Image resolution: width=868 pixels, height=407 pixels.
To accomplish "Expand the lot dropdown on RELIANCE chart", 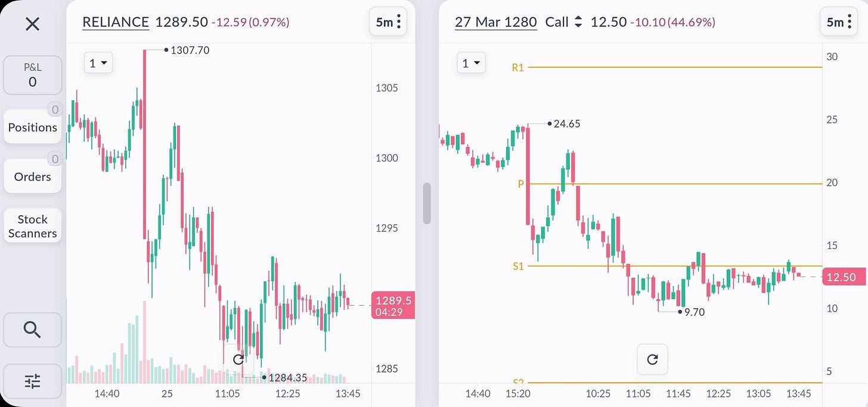I will click(x=98, y=63).
